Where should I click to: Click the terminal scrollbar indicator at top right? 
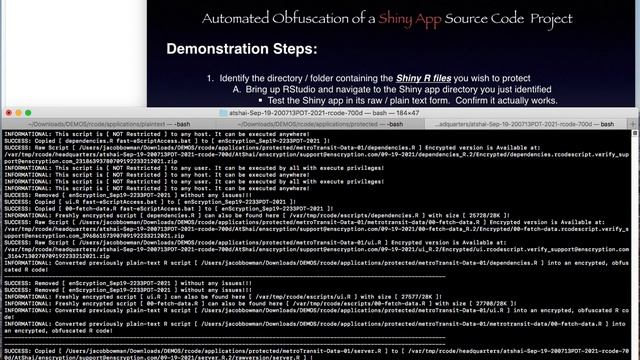pyautogui.click(x=635, y=133)
